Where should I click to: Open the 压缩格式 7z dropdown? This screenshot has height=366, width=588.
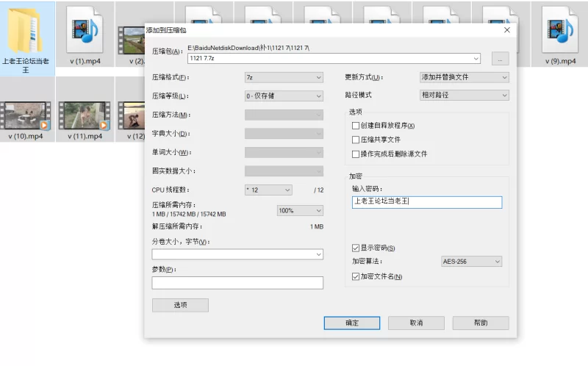coord(284,77)
